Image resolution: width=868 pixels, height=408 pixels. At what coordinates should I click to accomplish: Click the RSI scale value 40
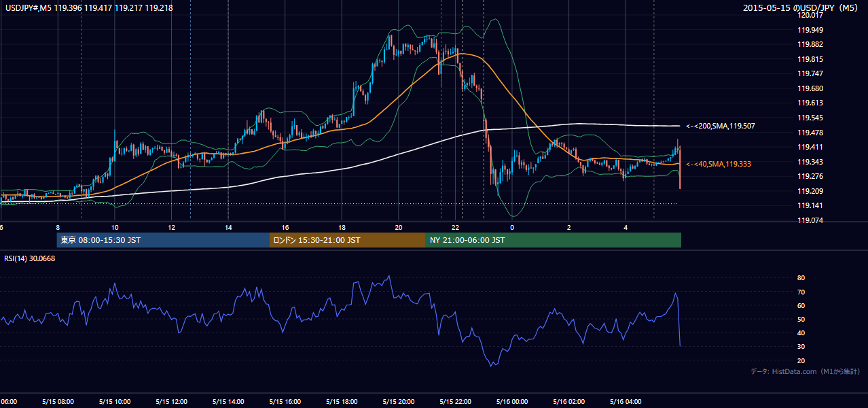[x=801, y=333]
